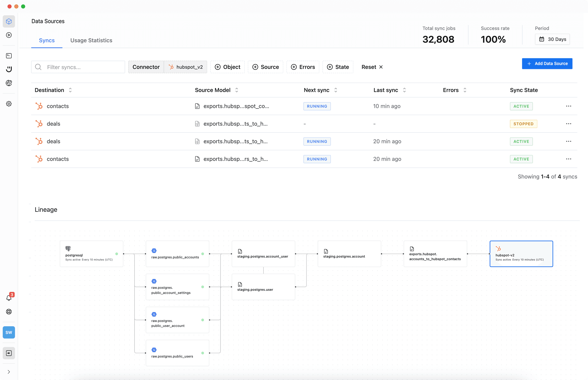The height and width of the screenshot is (380, 588).
Task: Select raw.postgres.public_account_settings lineage node
Action: [x=177, y=287]
